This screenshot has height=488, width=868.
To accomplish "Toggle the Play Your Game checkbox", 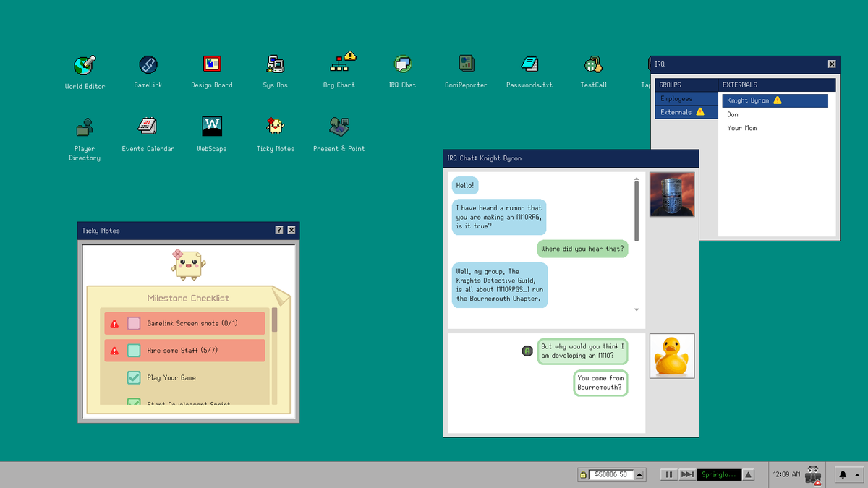I will (x=134, y=377).
